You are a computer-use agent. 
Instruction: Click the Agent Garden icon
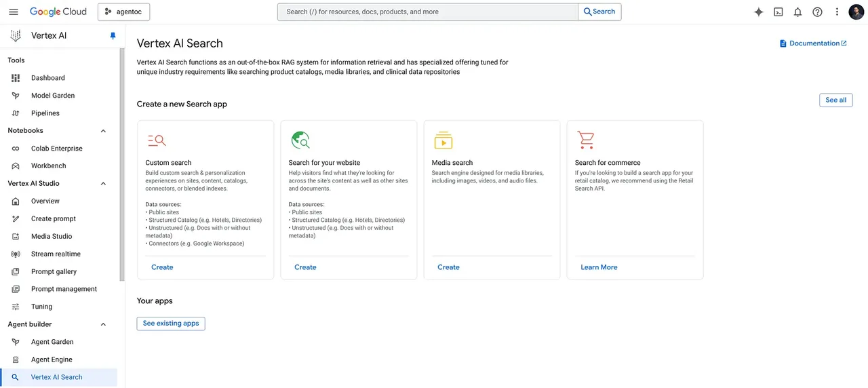pos(16,342)
